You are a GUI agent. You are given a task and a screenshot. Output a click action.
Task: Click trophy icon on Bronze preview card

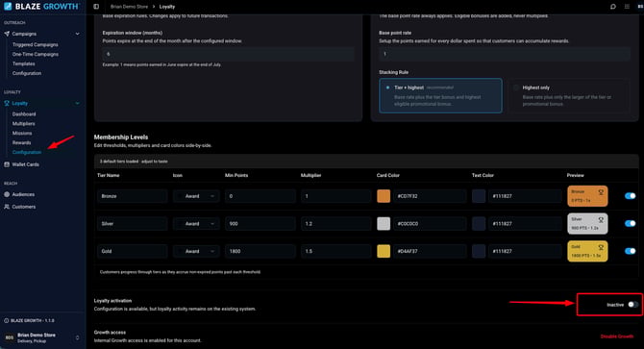click(x=601, y=191)
